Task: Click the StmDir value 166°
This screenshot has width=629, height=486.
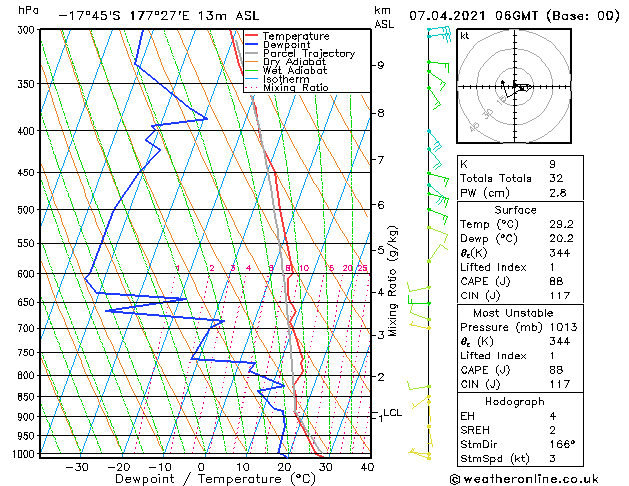Action: [562, 444]
